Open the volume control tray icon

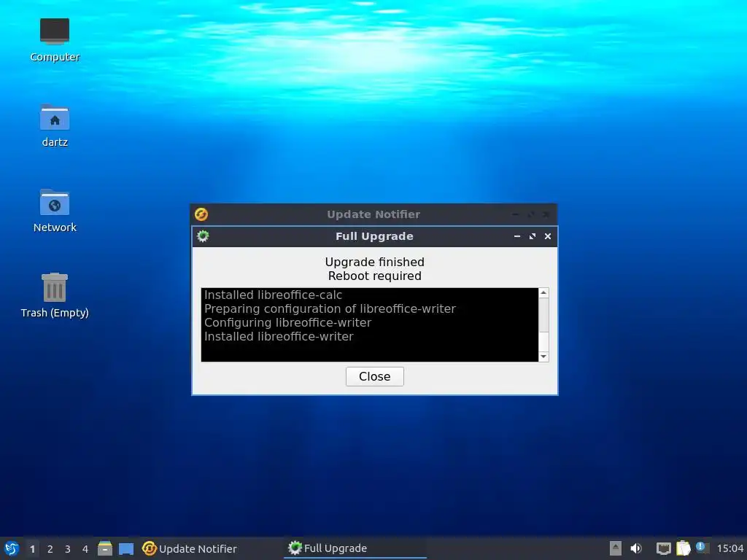636,548
